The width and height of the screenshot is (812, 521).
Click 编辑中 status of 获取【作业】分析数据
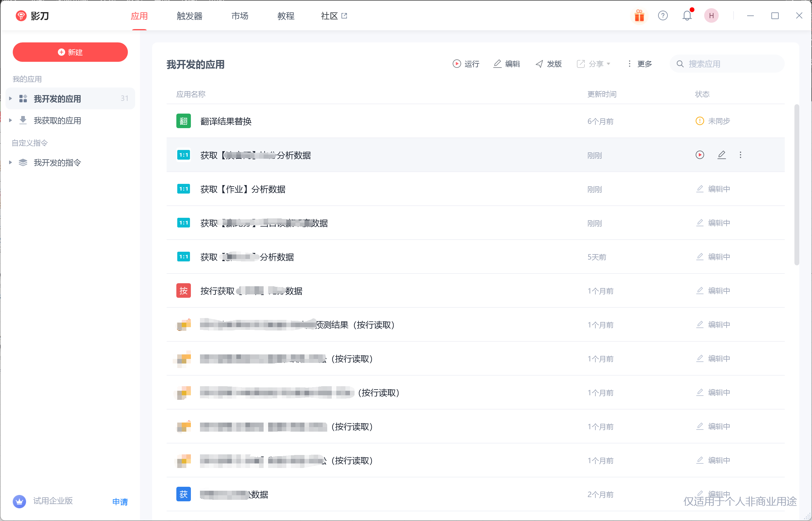click(x=713, y=189)
